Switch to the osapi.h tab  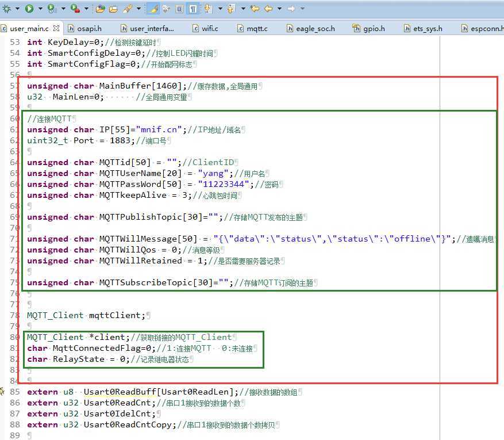85,29
